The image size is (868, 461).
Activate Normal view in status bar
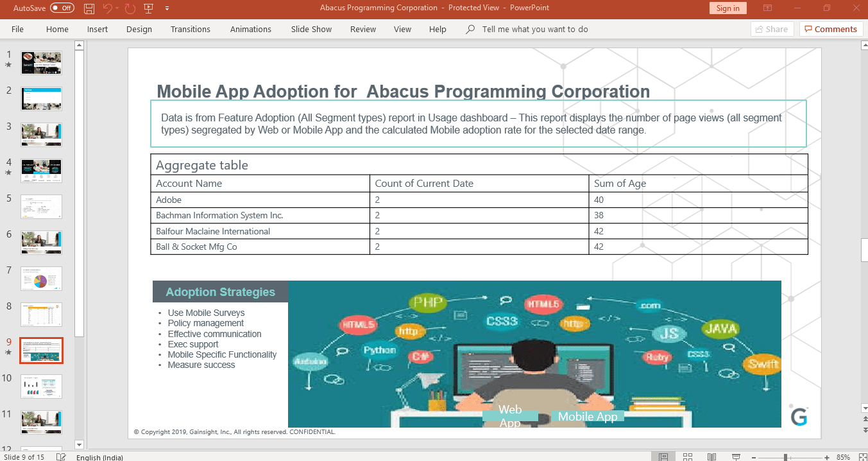click(663, 457)
